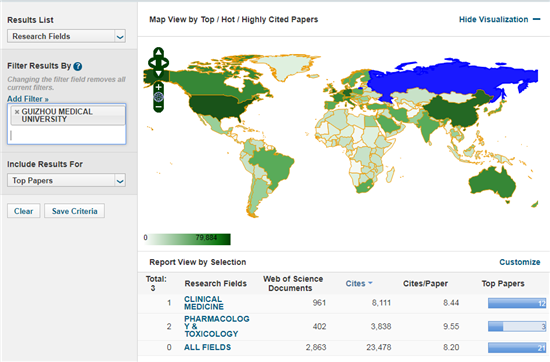Click the 9.55 cites per paper cell
Viewport: 550px width, 362px height.
(x=451, y=327)
